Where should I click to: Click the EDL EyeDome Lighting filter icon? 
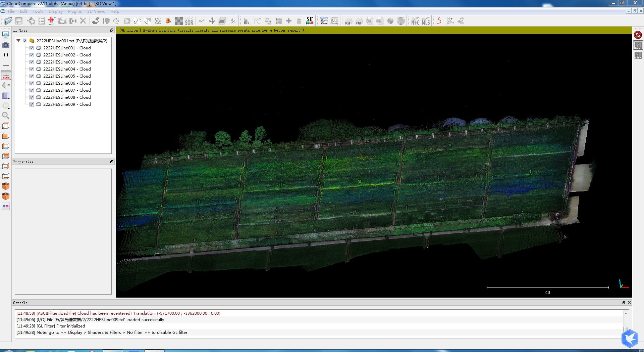coord(638,45)
